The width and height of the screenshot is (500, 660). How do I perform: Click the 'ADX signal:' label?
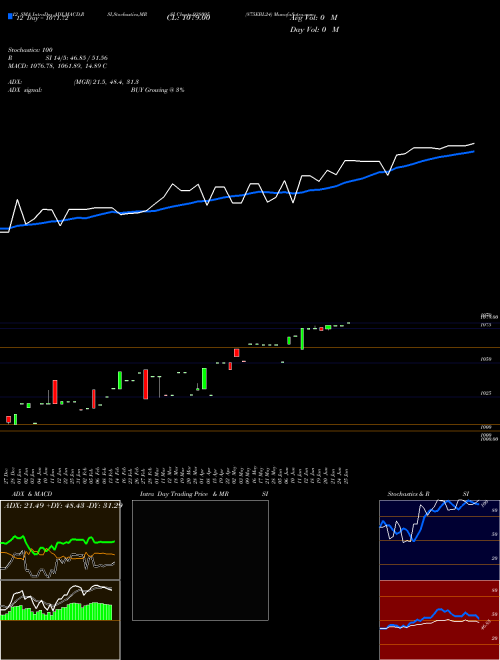point(25,90)
